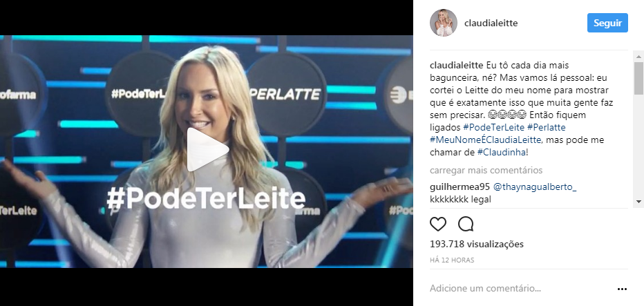Play the #PodeTerLeite video
This screenshot has height=306, width=644.
(x=208, y=149)
